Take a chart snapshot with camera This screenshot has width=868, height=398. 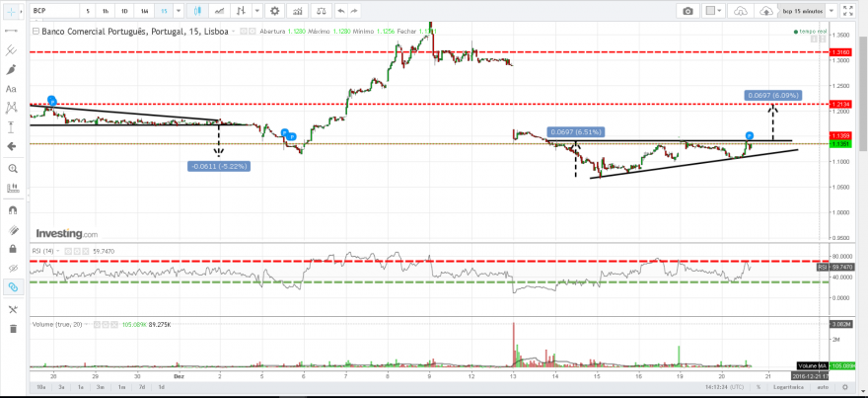pyautogui.click(x=687, y=11)
